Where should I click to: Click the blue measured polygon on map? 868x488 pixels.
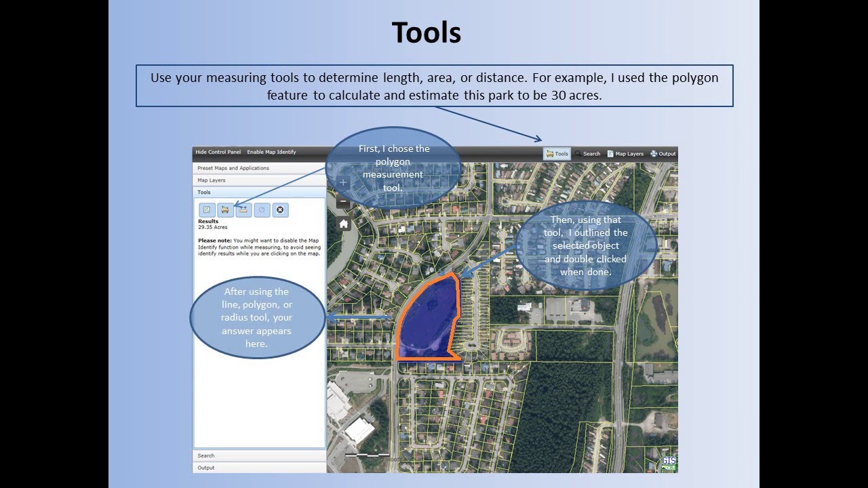pos(425,319)
